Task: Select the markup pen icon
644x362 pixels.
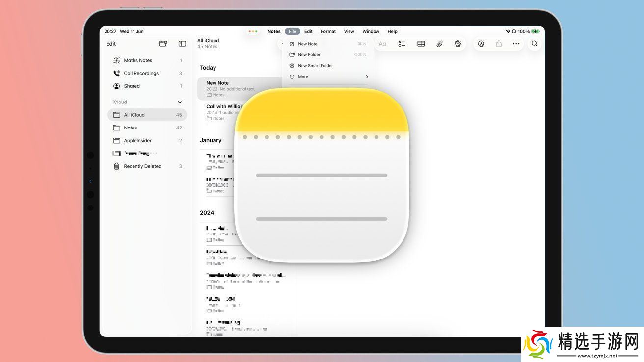Action: [x=481, y=44]
